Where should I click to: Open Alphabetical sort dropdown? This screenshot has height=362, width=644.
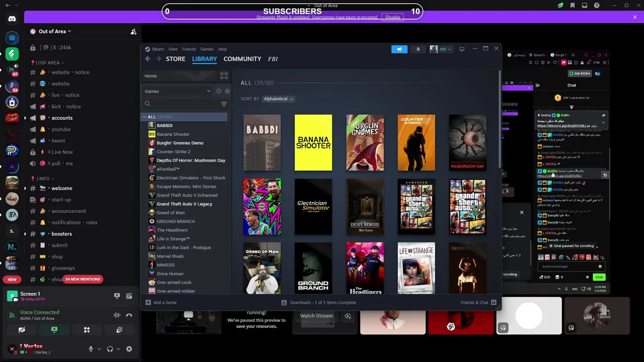click(x=278, y=99)
